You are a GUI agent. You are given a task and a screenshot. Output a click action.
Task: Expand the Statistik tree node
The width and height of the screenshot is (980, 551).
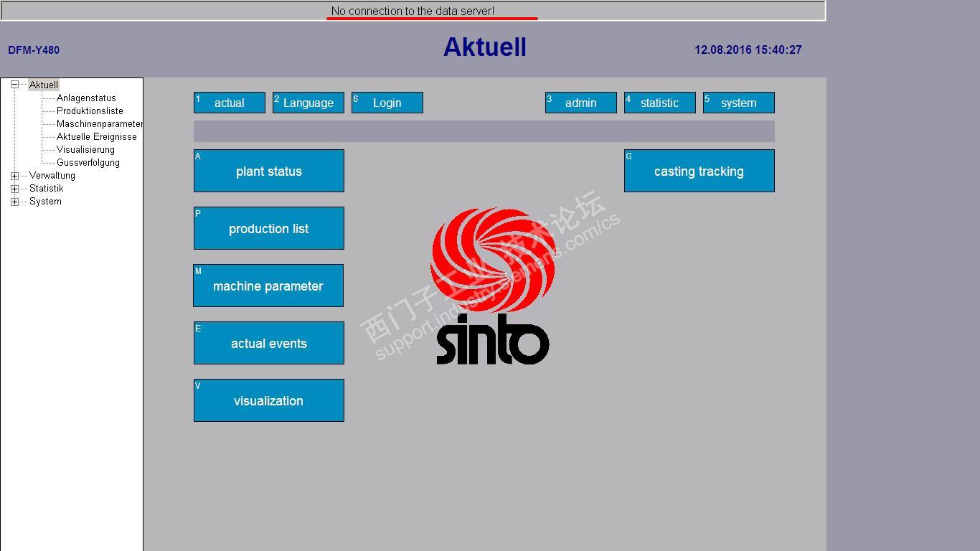(x=14, y=189)
